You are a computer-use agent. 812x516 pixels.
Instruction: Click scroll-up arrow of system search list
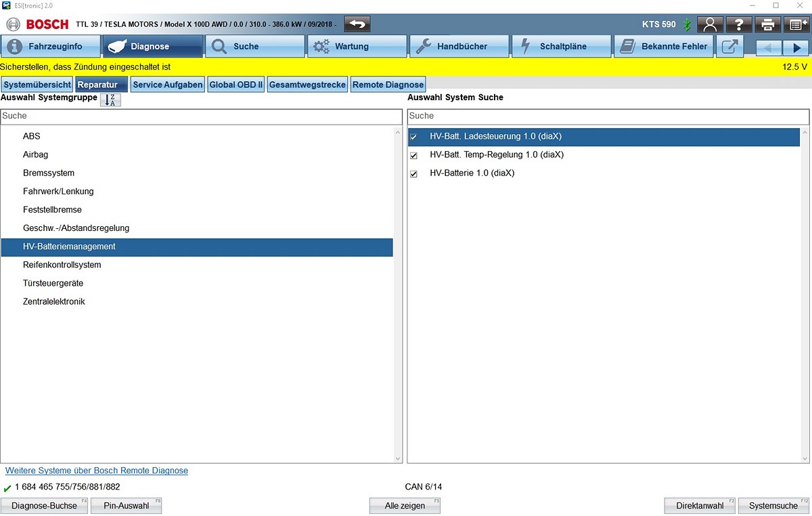805,133
